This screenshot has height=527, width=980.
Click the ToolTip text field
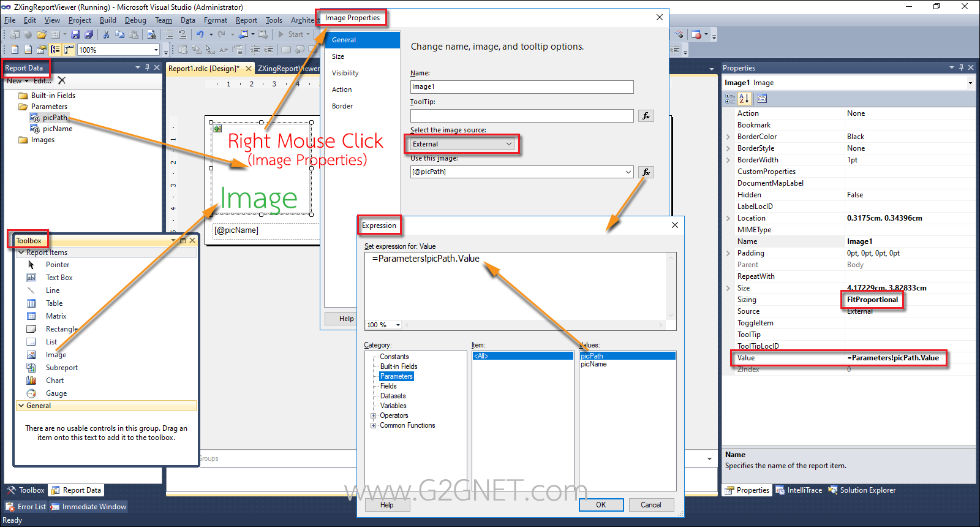[x=522, y=116]
